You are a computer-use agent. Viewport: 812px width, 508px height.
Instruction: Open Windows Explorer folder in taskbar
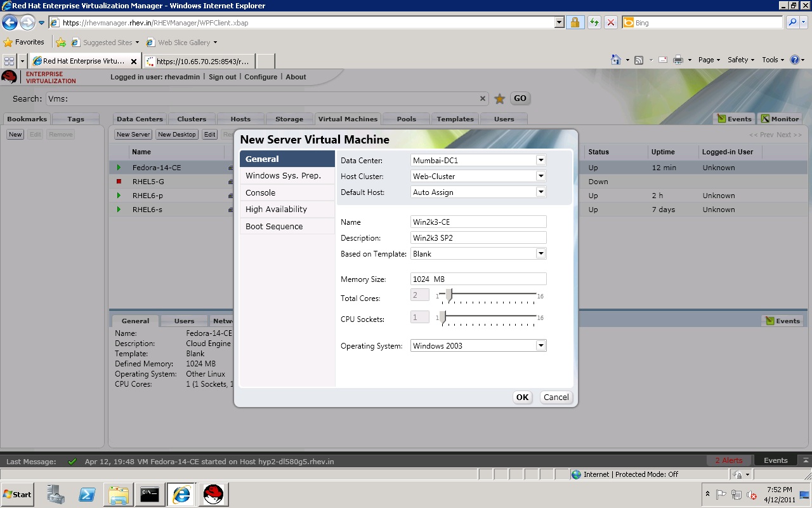118,494
